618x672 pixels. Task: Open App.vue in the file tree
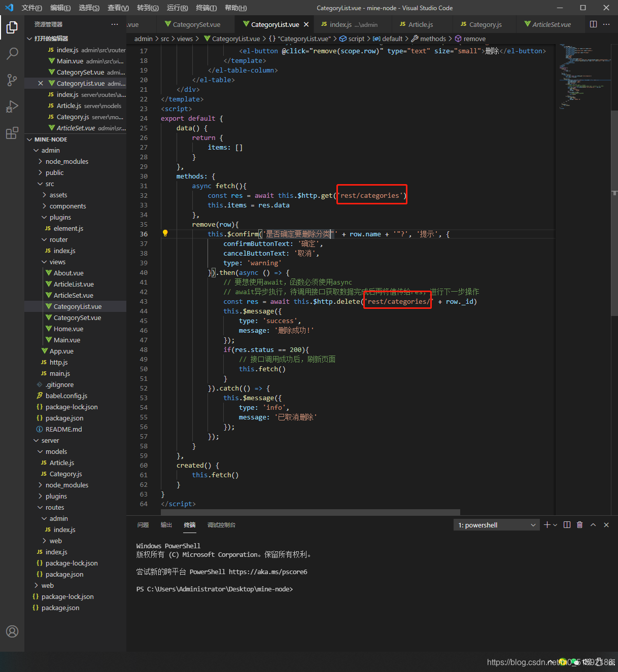pos(75,351)
